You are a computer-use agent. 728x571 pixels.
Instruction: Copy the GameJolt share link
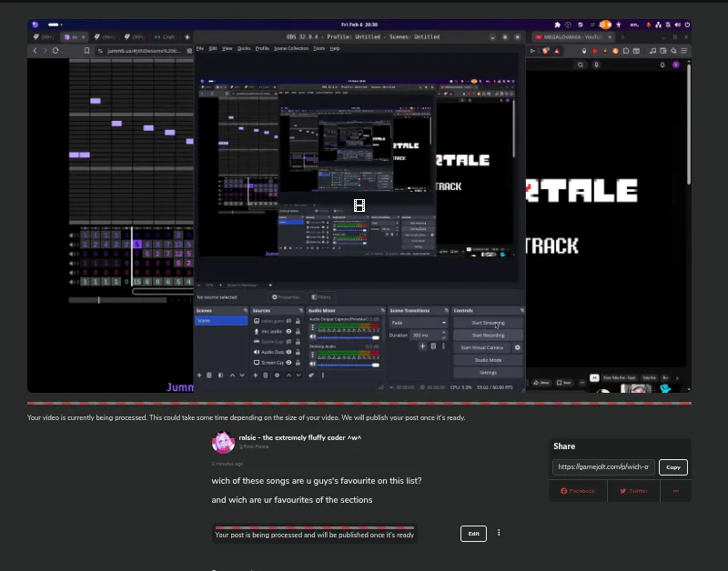click(x=672, y=467)
